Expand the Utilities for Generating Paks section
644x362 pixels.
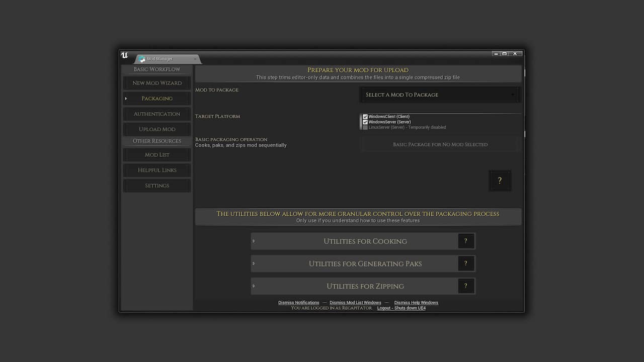point(254,263)
